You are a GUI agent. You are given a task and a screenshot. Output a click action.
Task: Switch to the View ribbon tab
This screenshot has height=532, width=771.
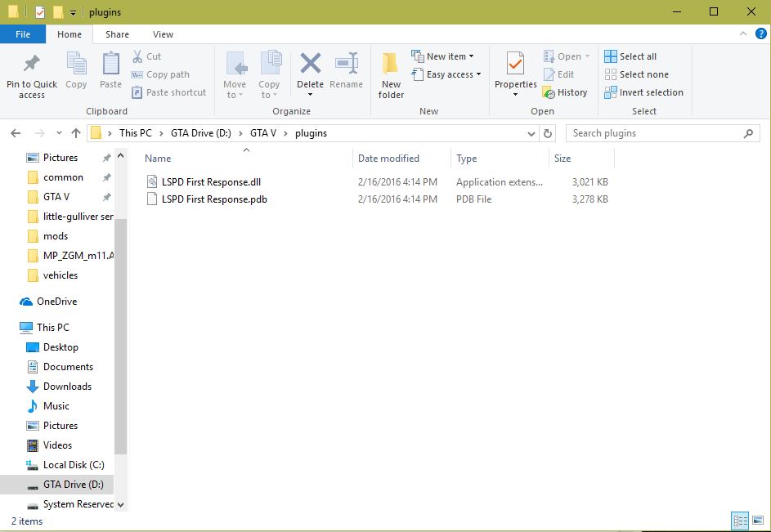163,34
